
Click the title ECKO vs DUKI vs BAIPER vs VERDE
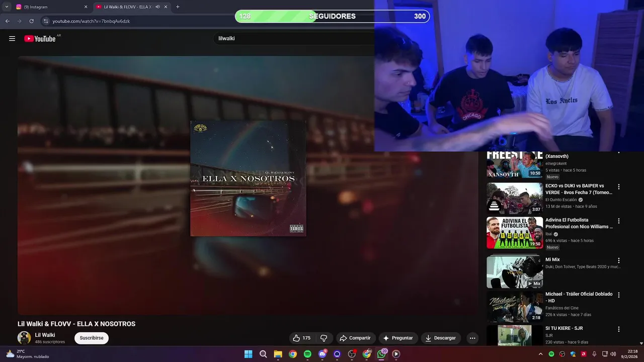[x=579, y=189]
